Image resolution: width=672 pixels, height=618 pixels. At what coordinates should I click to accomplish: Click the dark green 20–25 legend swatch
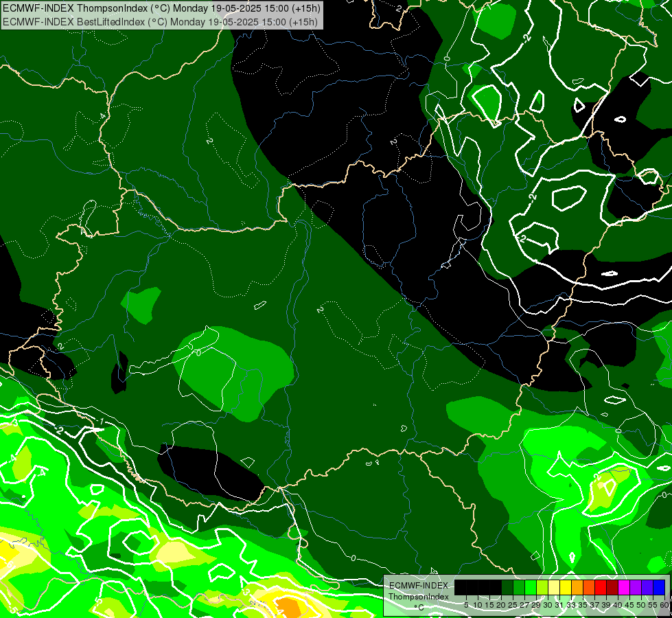pos(507,587)
